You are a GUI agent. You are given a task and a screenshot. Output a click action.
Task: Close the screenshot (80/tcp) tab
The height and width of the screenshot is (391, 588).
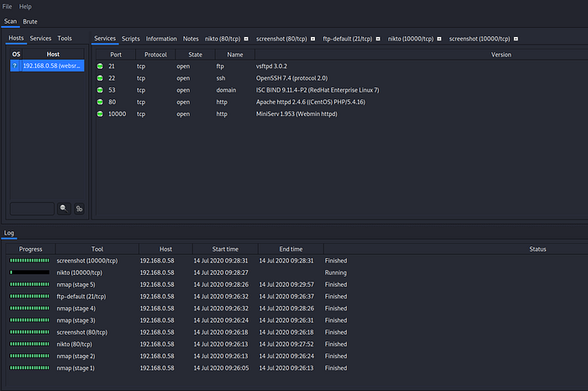click(x=312, y=39)
